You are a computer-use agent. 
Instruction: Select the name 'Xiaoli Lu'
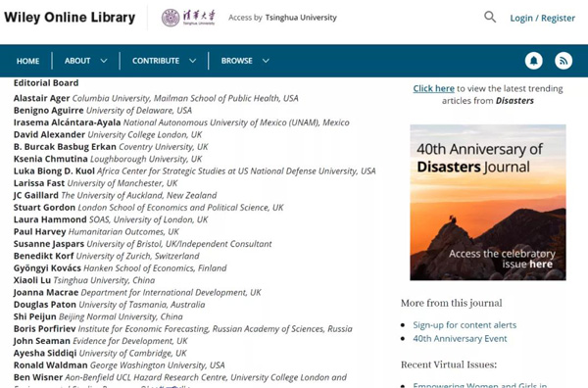pyautogui.click(x=32, y=280)
